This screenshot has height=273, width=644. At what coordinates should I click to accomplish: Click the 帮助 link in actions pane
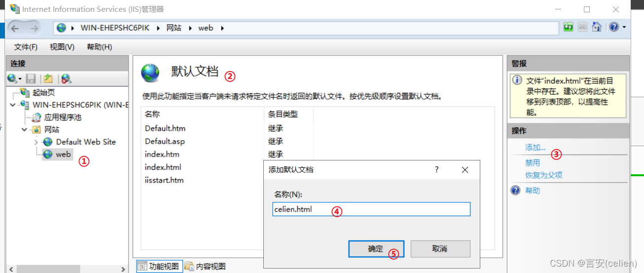click(533, 191)
